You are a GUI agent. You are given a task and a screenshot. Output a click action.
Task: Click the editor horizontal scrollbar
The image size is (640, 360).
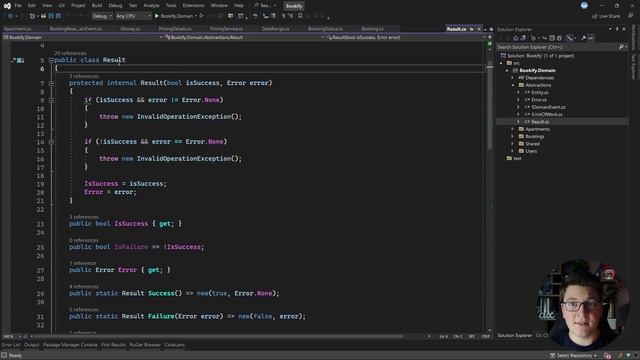click(x=220, y=336)
